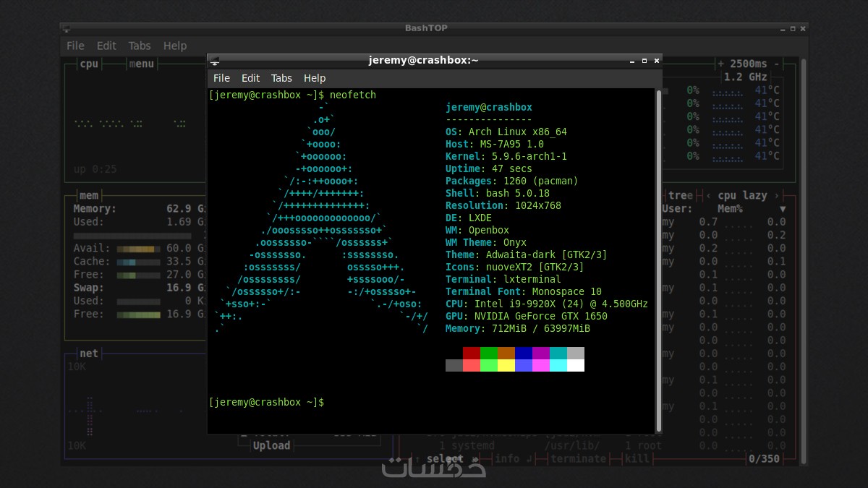Click the 'Memory: 712MiB / 63997MiB' line
This screenshot has width=868, height=488.
[x=518, y=328]
